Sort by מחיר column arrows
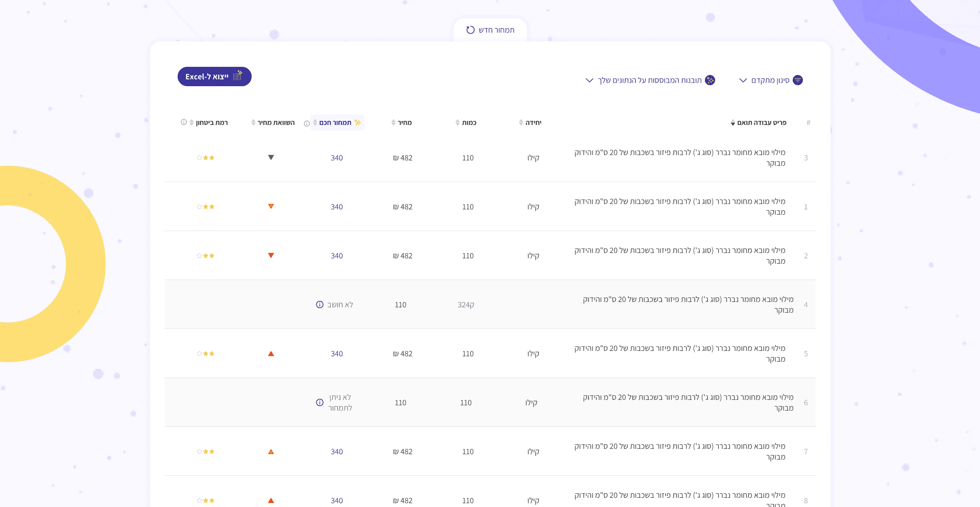Screen dimensions: 980x507 pos(394,122)
